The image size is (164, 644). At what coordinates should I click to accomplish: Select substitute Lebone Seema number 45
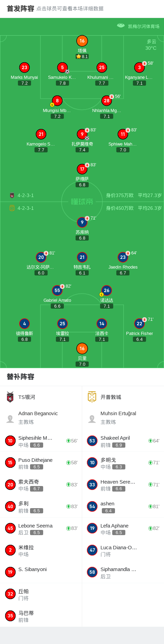point(41,529)
